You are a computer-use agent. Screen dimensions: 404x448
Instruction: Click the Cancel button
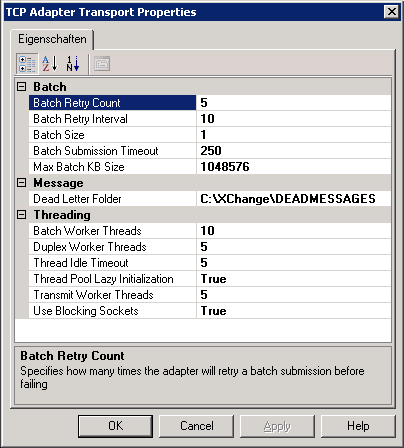click(x=197, y=426)
